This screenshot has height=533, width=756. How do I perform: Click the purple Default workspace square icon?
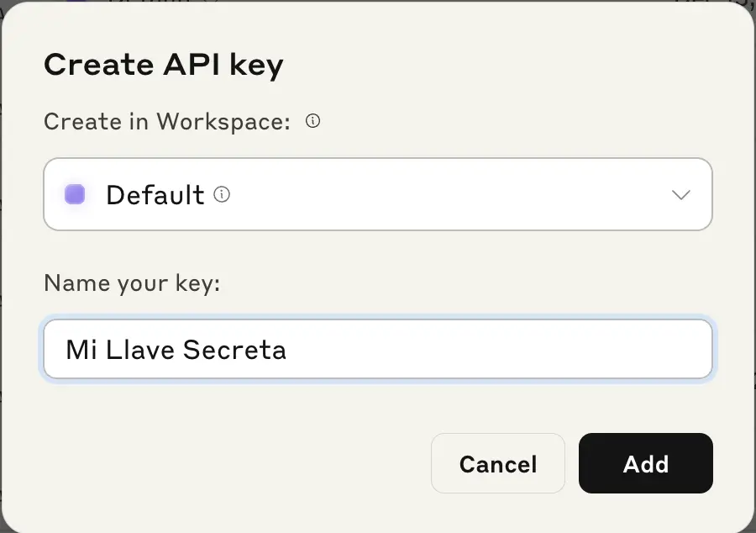[x=75, y=195]
